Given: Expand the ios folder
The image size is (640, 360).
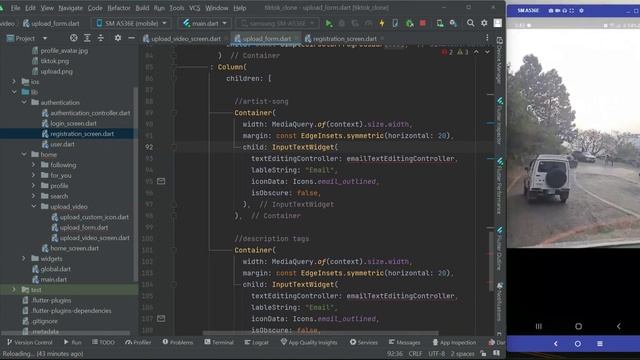Looking at the screenshot, I should 14,82.
